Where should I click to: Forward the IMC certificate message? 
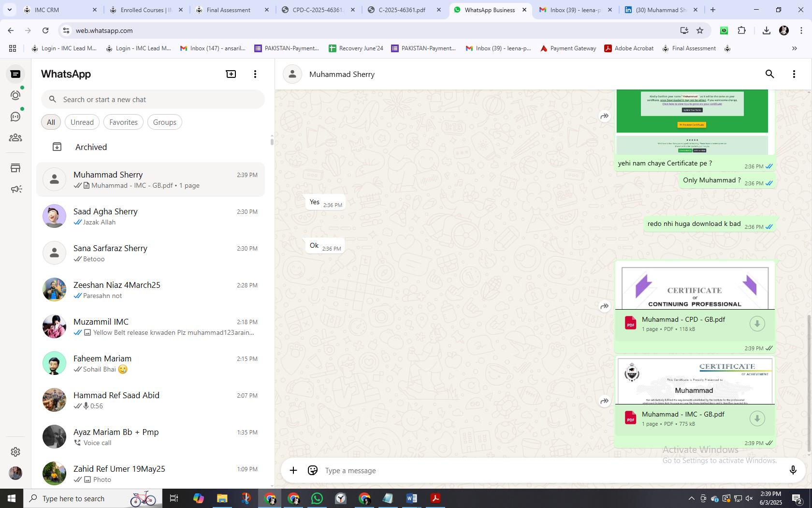pyautogui.click(x=604, y=401)
